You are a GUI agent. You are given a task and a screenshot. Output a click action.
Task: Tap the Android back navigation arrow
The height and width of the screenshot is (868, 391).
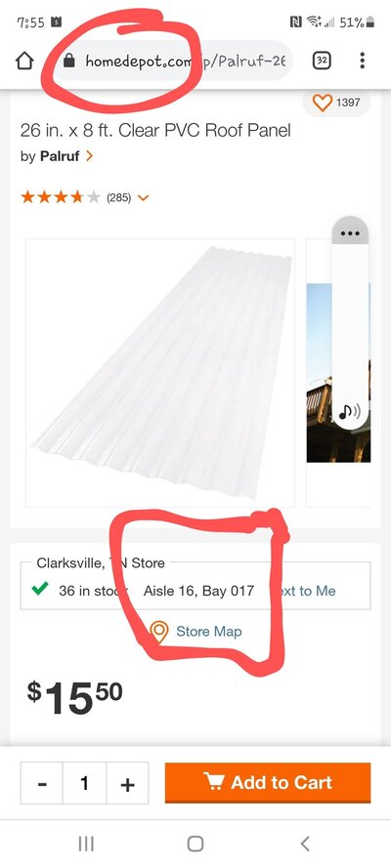(305, 844)
